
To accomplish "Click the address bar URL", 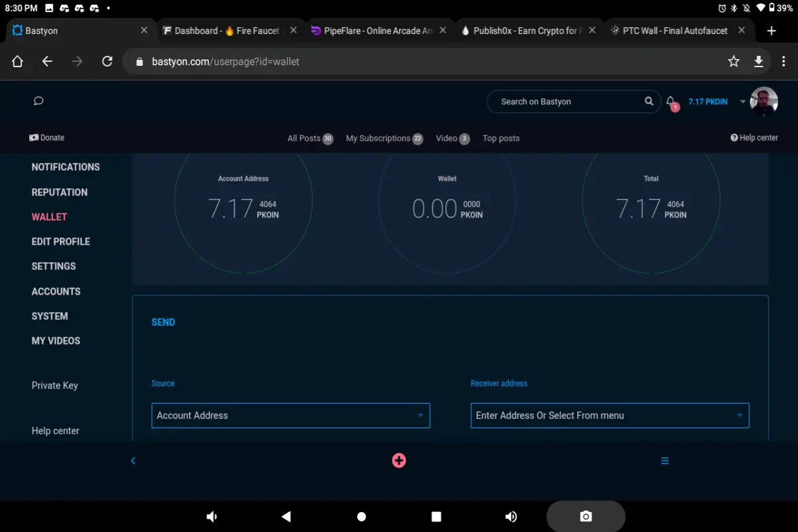I will click(226, 61).
